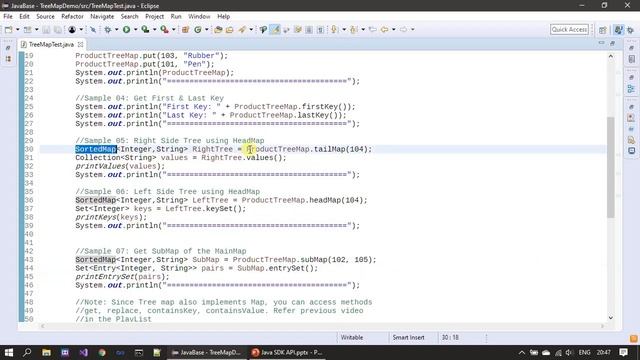Open the Source menu
Image resolution: width=640 pixels, height=360 pixels.
pyautogui.click(x=45, y=16)
